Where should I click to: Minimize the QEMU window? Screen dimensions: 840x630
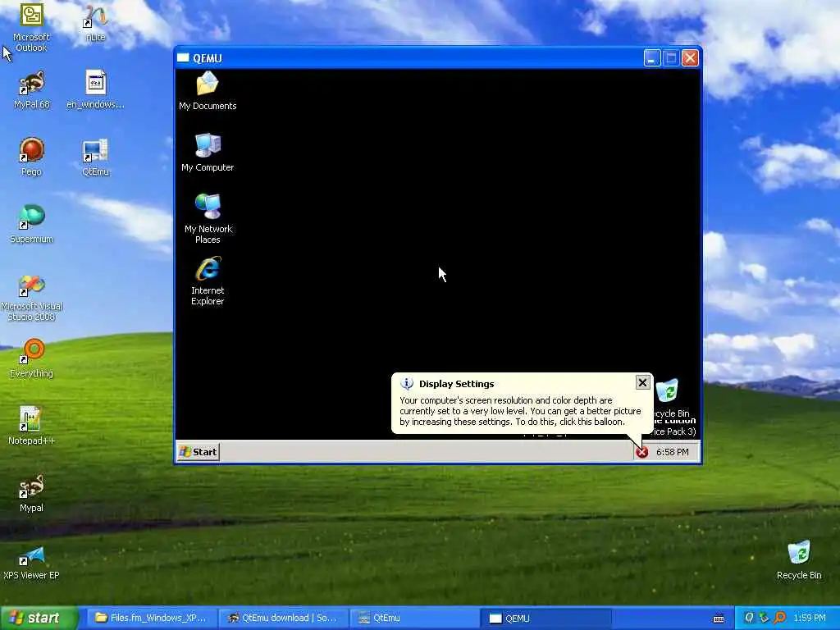(652, 58)
